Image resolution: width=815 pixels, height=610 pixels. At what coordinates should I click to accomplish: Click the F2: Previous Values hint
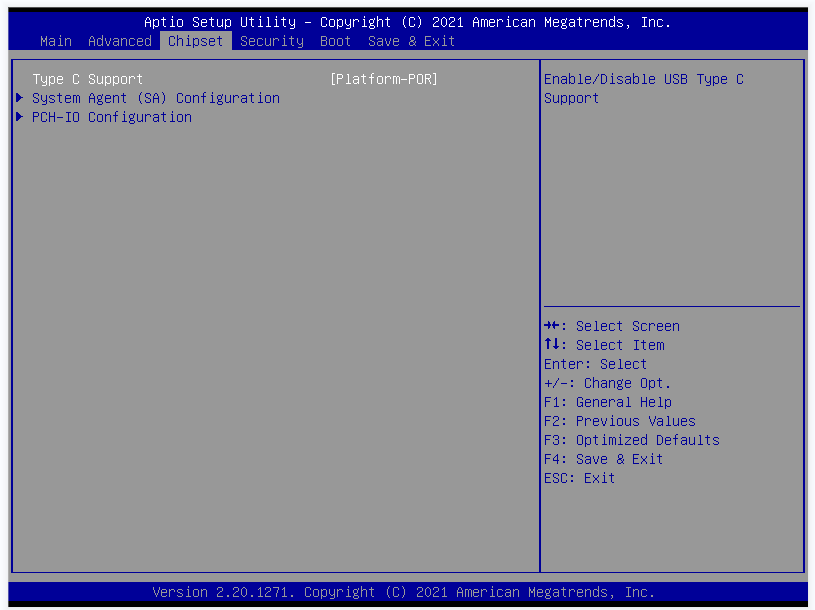click(620, 421)
